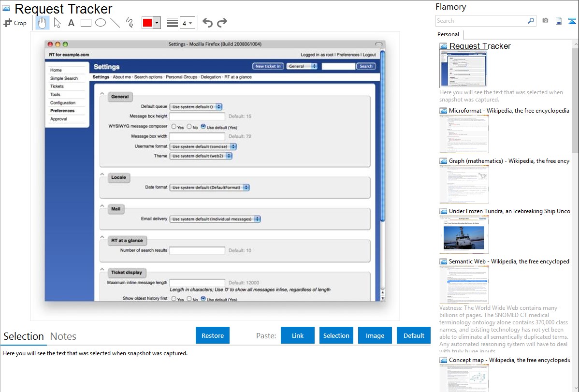Collapse the RT at a glance section
579x392 pixels.
(x=102, y=237)
